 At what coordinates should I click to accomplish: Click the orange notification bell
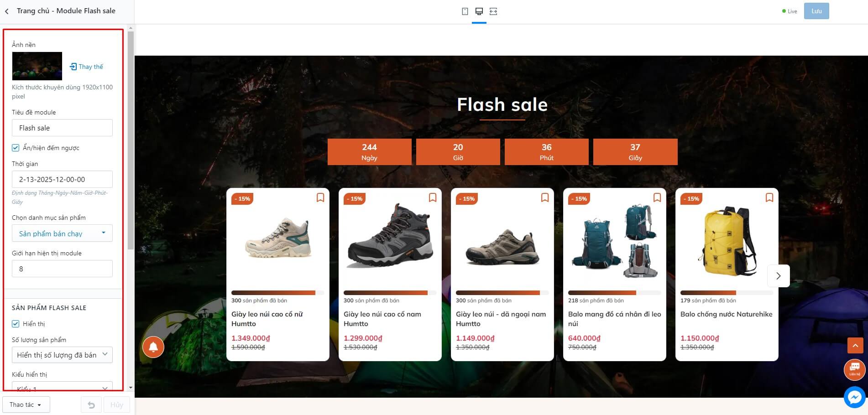[x=153, y=347]
